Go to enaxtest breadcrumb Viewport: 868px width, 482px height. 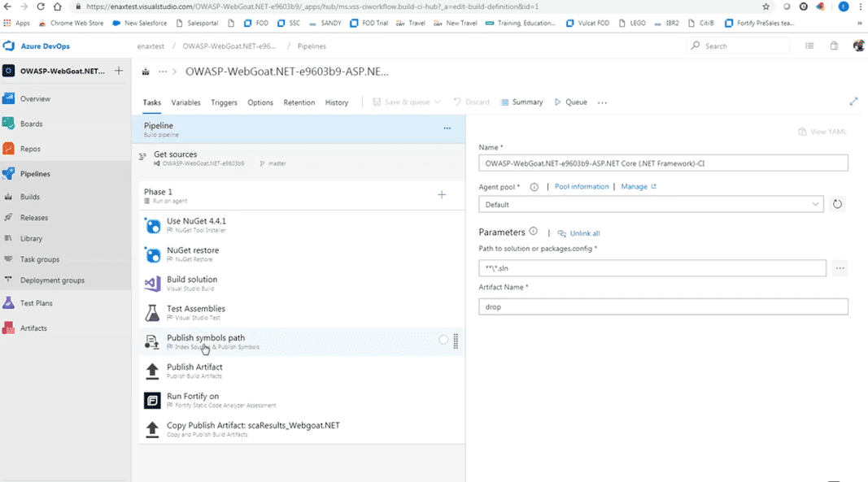tap(150, 46)
